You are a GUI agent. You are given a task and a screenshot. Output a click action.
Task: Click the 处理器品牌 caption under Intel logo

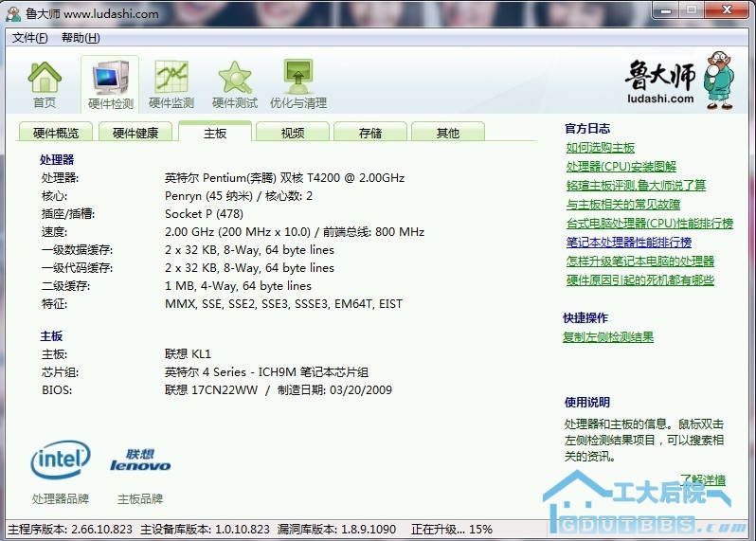point(61,498)
